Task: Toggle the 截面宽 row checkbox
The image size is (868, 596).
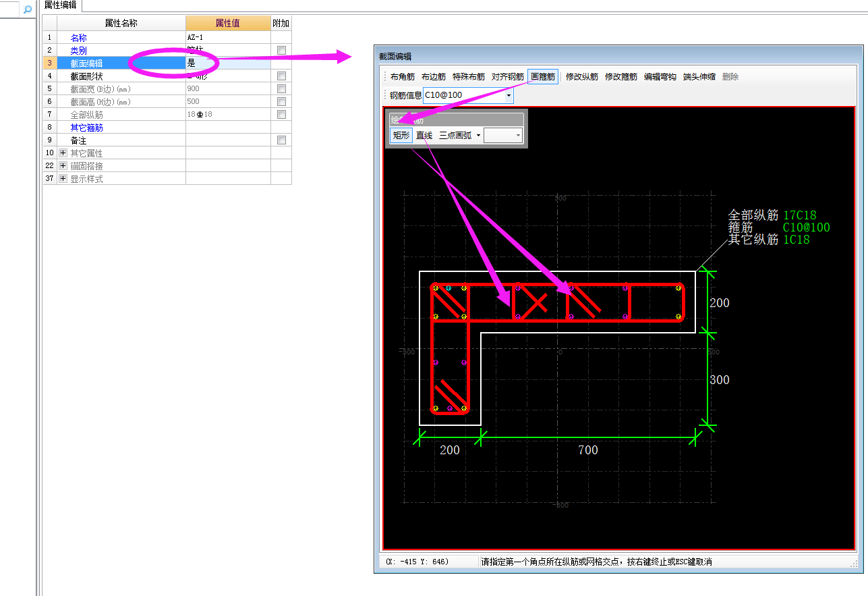Action: (x=281, y=89)
